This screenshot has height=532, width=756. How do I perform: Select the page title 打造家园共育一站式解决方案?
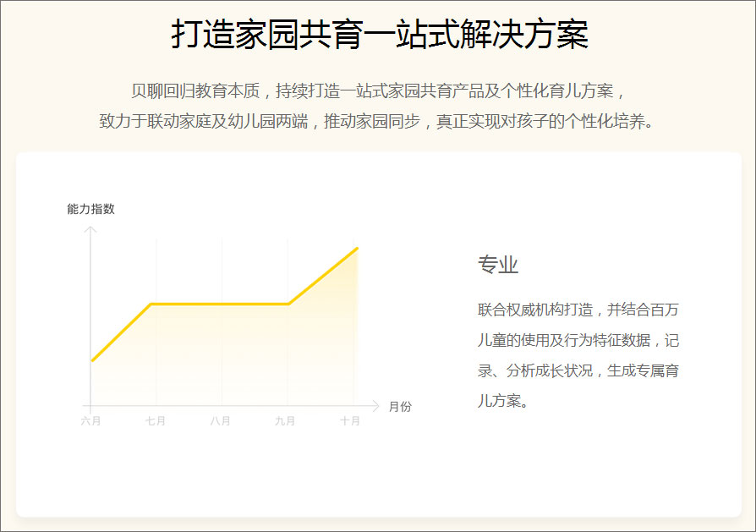click(x=378, y=30)
